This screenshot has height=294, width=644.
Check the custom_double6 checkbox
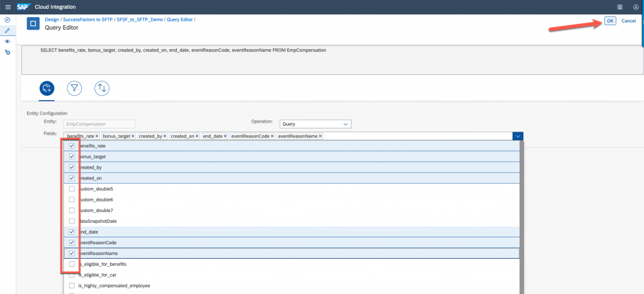tap(72, 200)
